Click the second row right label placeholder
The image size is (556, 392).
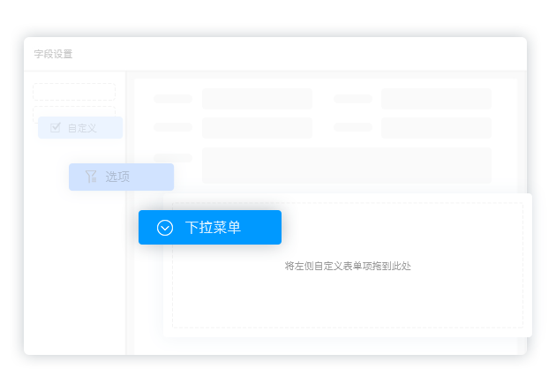pos(353,127)
